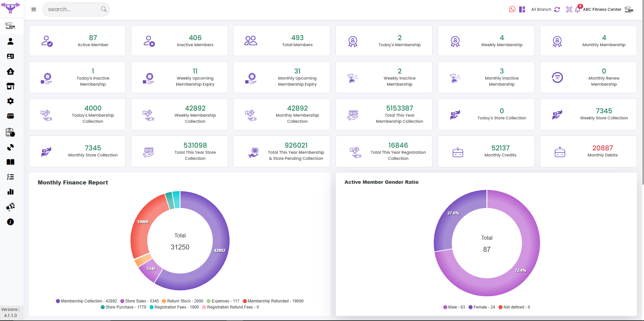Click the purple dashboard layout icon

522,9
